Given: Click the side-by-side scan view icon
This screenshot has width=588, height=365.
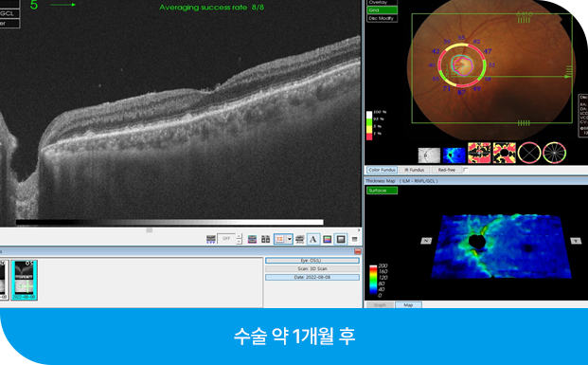Looking at the screenshot, I should [x=265, y=239].
